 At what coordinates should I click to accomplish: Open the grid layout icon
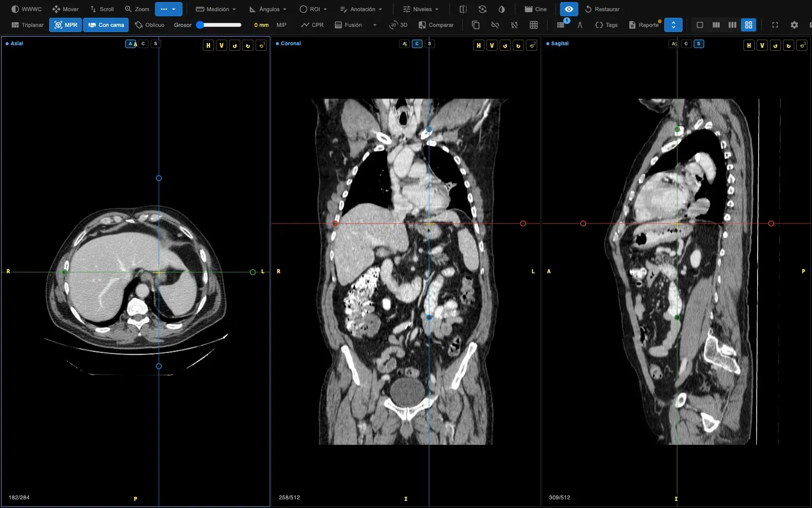pos(533,25)
